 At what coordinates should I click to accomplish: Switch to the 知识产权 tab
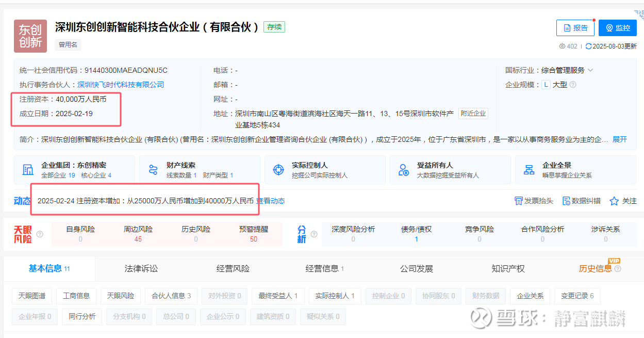click(508, 268)
